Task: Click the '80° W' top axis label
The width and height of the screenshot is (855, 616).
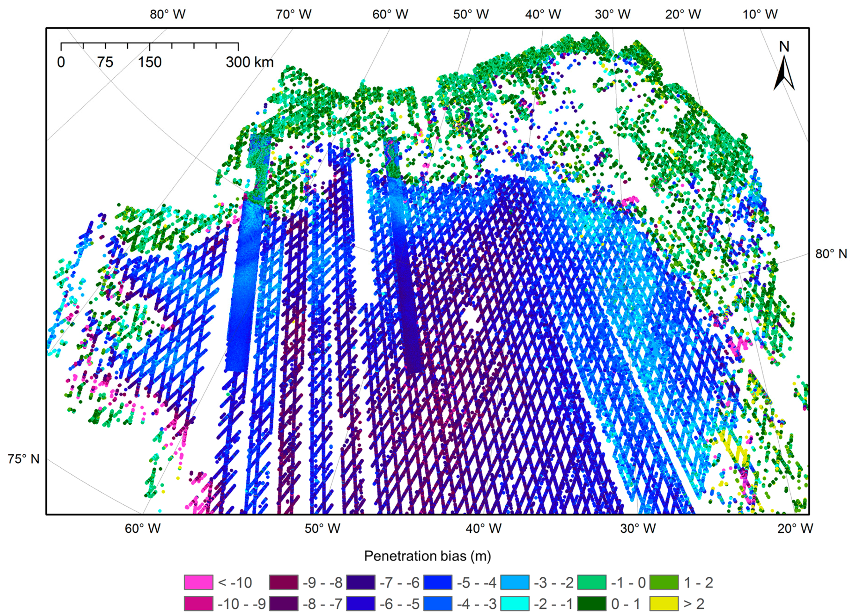Action: pyautogui.click(x=168, y=14)
